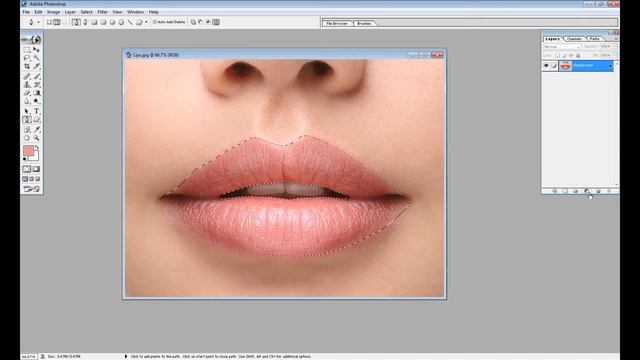Image resolution: width=640 pixels, height=360 pixels.
Task: Switch to Standard mode editing
Action: (x=27, y=169)
